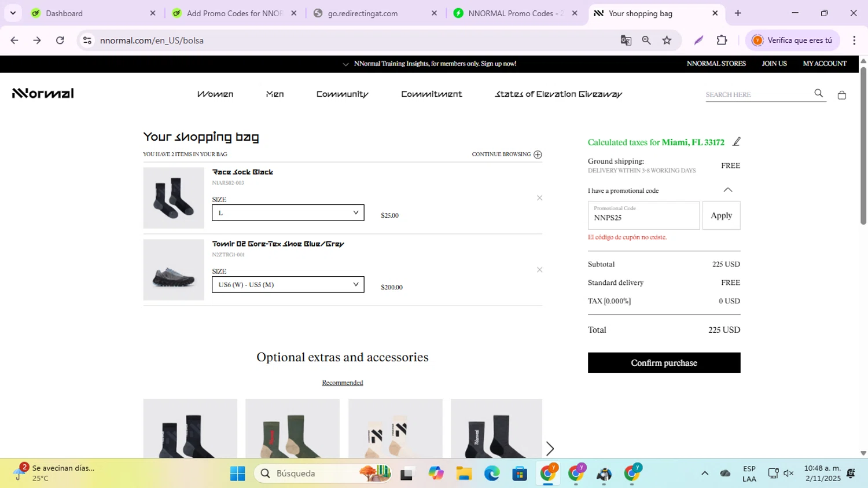Open the Chrome extensions puzzle icon
This screenshot has width=868, height=488.
pyautogui.click(x=722, y=41)
